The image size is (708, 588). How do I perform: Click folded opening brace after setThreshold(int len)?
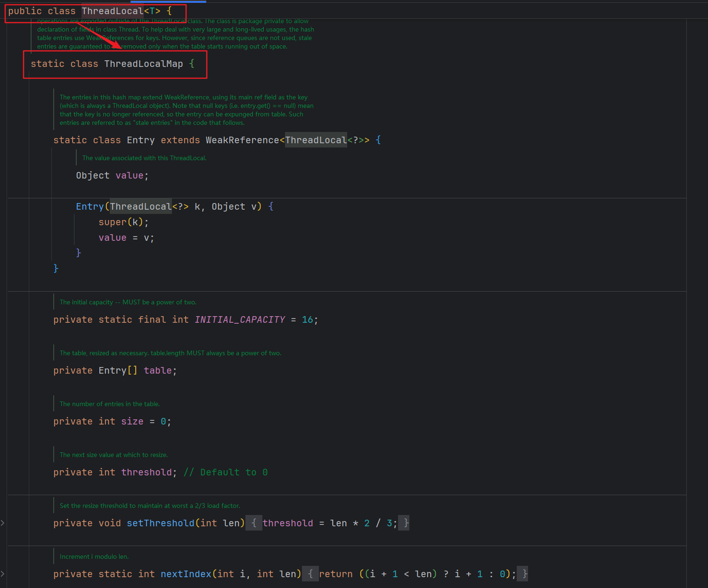[x=253, y=523]
